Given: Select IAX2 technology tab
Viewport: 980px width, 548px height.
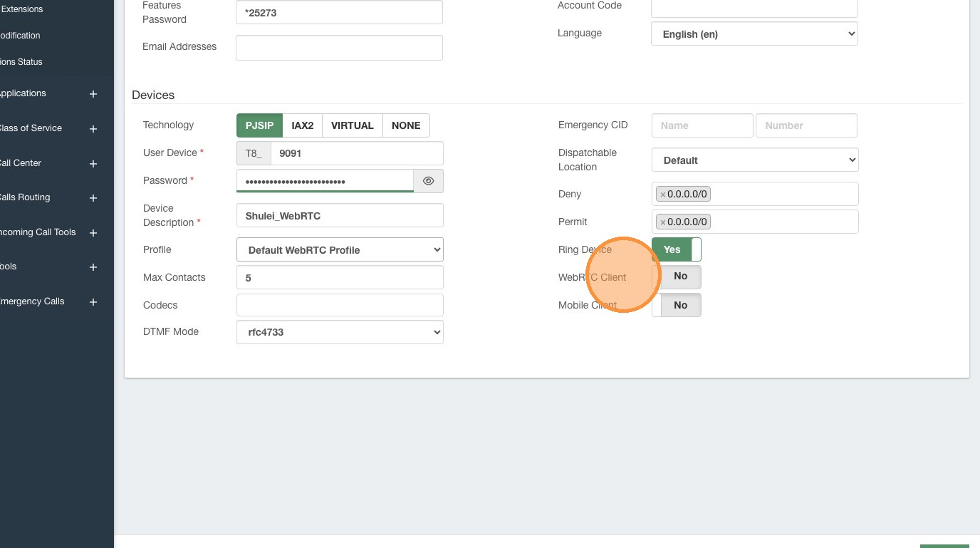Looking at the screenshot, I should 303,125.
